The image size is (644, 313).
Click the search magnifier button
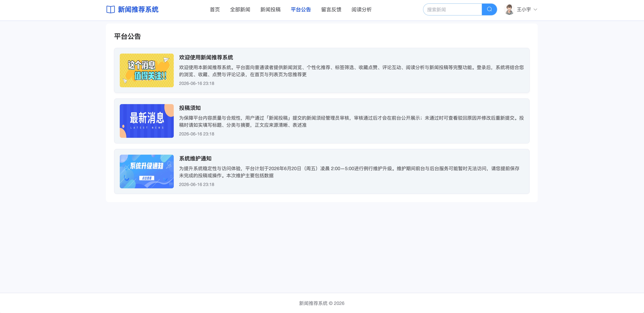coord(489,9)
